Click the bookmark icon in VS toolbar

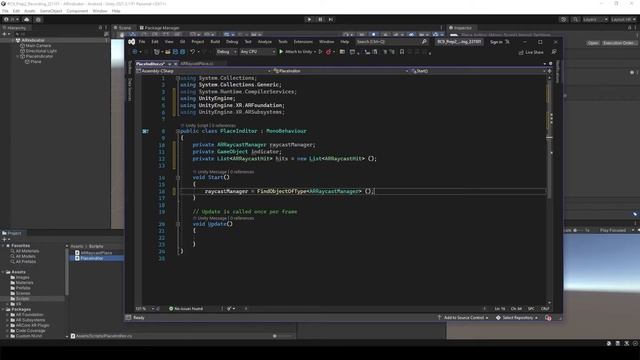402,52
